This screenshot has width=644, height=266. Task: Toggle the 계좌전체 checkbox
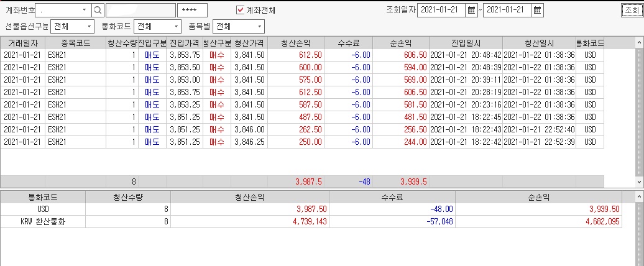(x=241, y=10)
